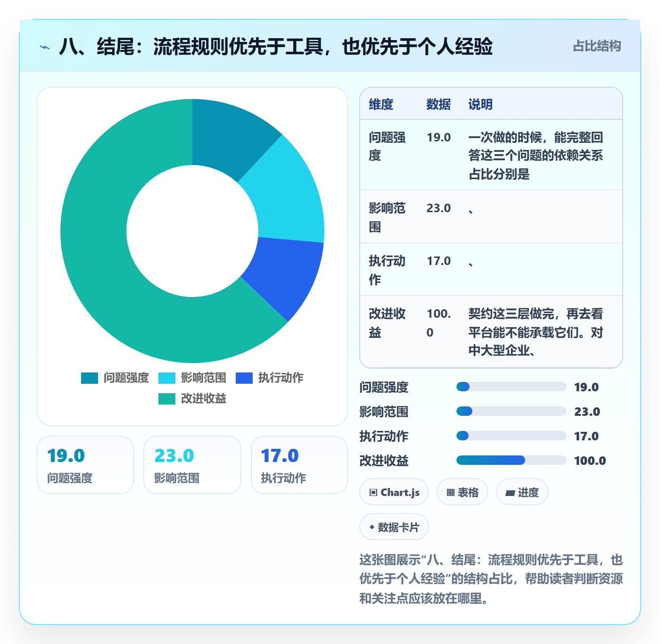Screen dimensions: 660x644
Task: Click the heading 八、结尾：流程规则优先于工具
Action: point(276,47)
